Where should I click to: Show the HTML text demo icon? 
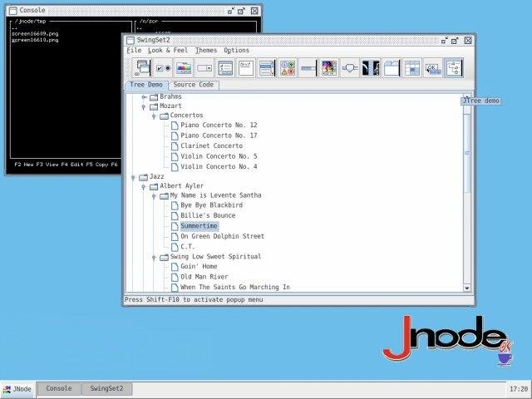(x=246, y=68)
